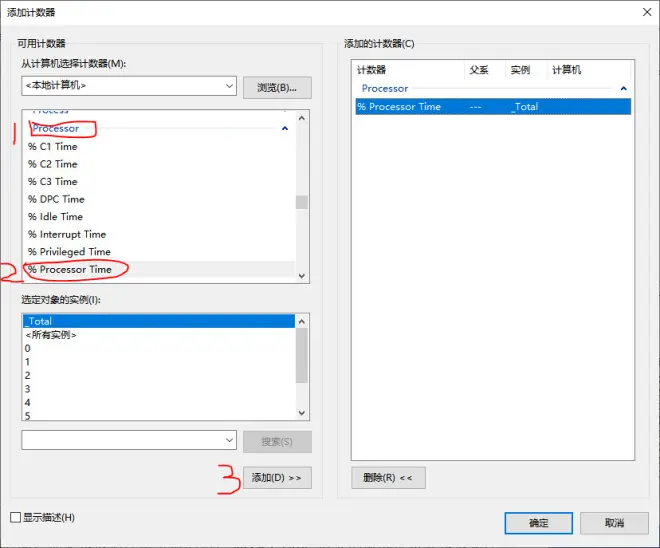
Task: Toggle the 显示描述(H) checkbox
Action: pyautogui.click(x=16, y=517)
